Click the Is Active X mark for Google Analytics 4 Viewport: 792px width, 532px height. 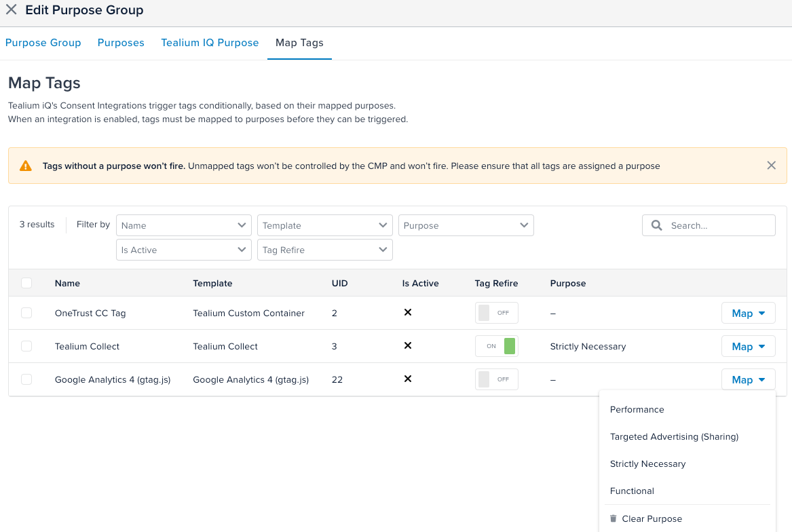407,379
